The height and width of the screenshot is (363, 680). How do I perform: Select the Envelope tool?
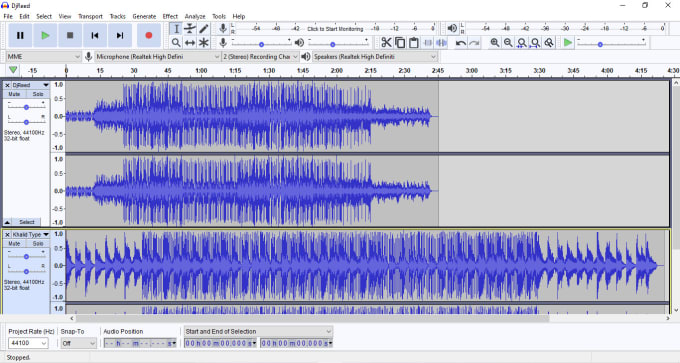190,29
